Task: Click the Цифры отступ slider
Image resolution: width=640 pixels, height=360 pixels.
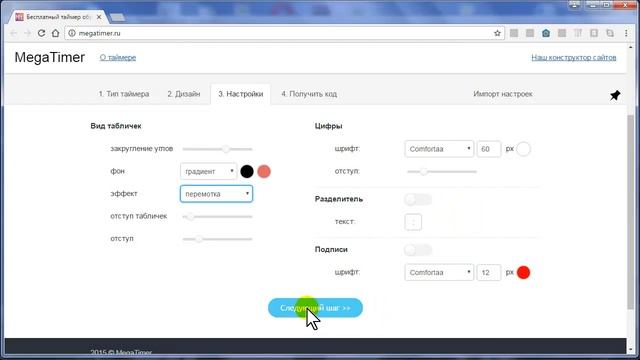Action: click(442, 171)
